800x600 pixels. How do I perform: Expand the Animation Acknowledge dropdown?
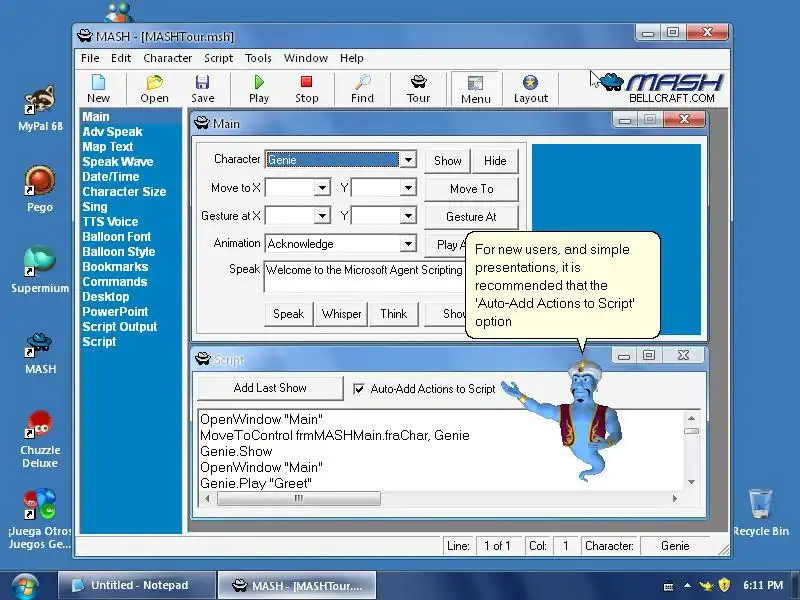click(408, 244)
